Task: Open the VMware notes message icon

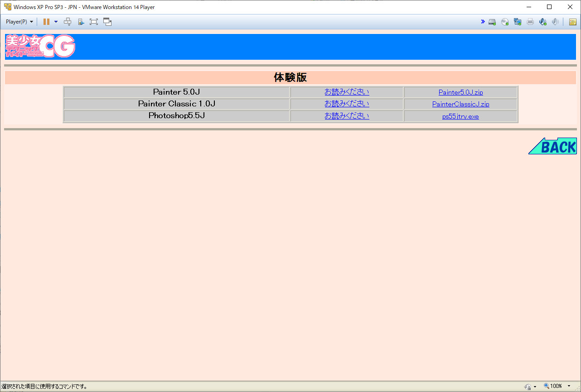Action: coord(573,22)
